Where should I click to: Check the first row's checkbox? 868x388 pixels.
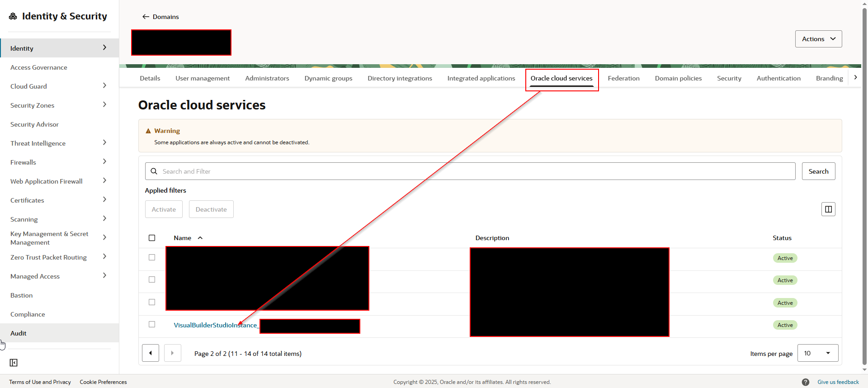[152, 257]
